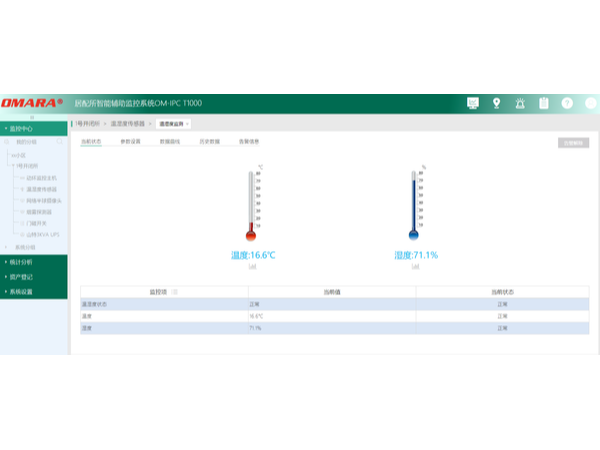The height and width of the screenshot is (450, 600).
Task: Click the clipboard report icon
Action: pos(544,103)
